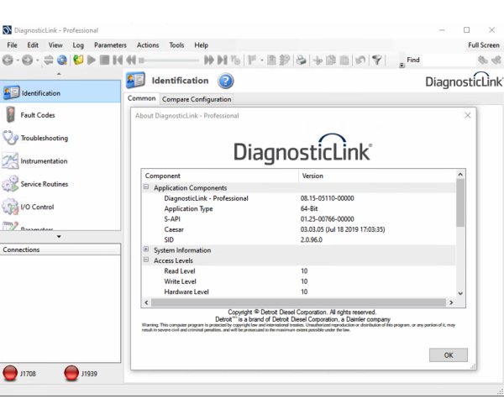
Task: Open the View menu
Action: 55,45
